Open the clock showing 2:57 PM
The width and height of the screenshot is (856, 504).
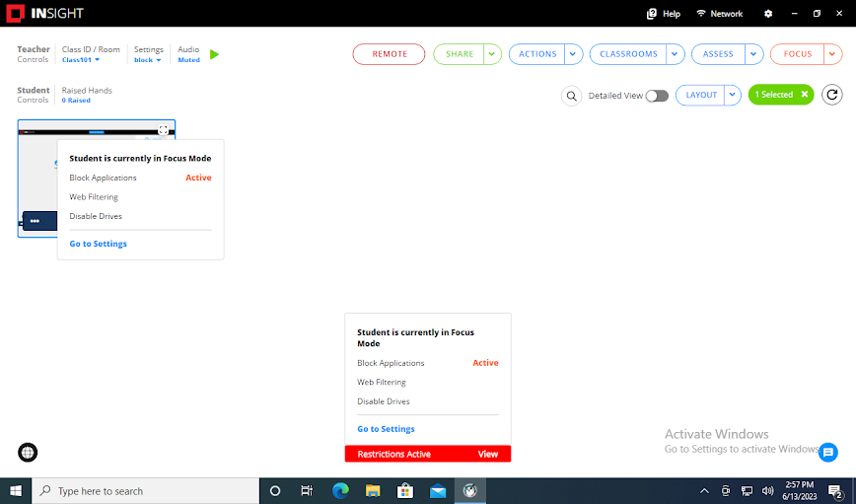(x=799, y=491)
